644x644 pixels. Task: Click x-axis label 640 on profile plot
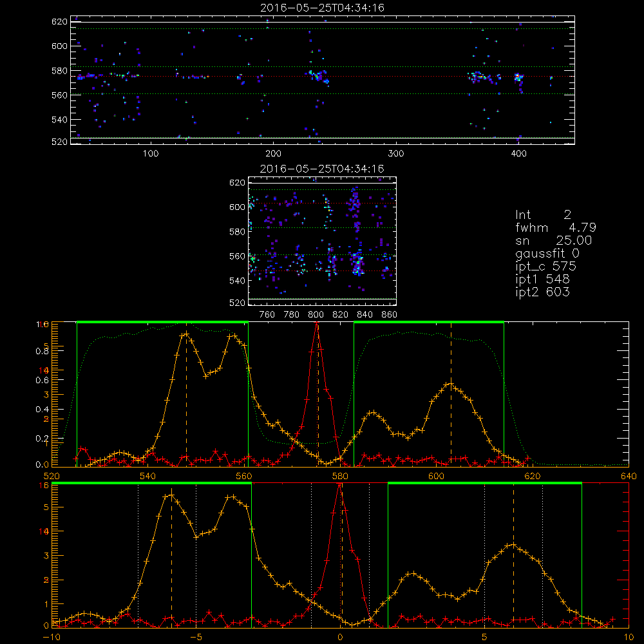click(x=629, y=477)
